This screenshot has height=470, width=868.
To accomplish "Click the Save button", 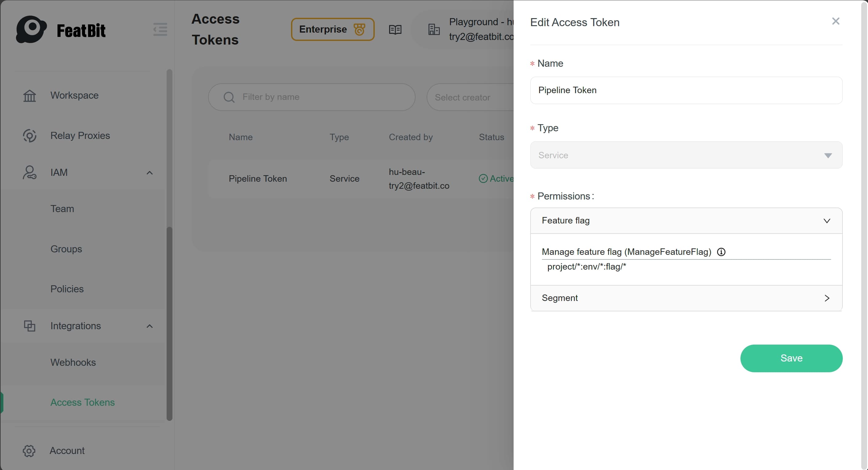I will (791, 358).
